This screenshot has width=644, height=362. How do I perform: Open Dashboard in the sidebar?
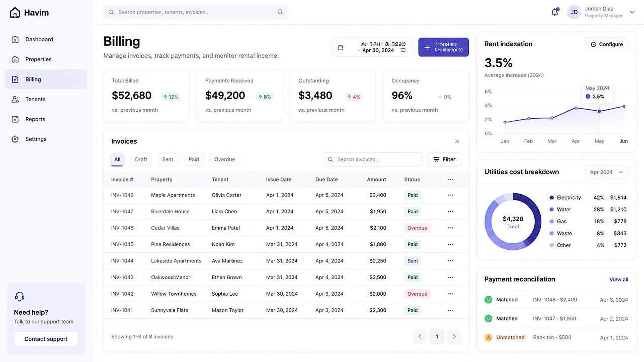coord(46,39)
